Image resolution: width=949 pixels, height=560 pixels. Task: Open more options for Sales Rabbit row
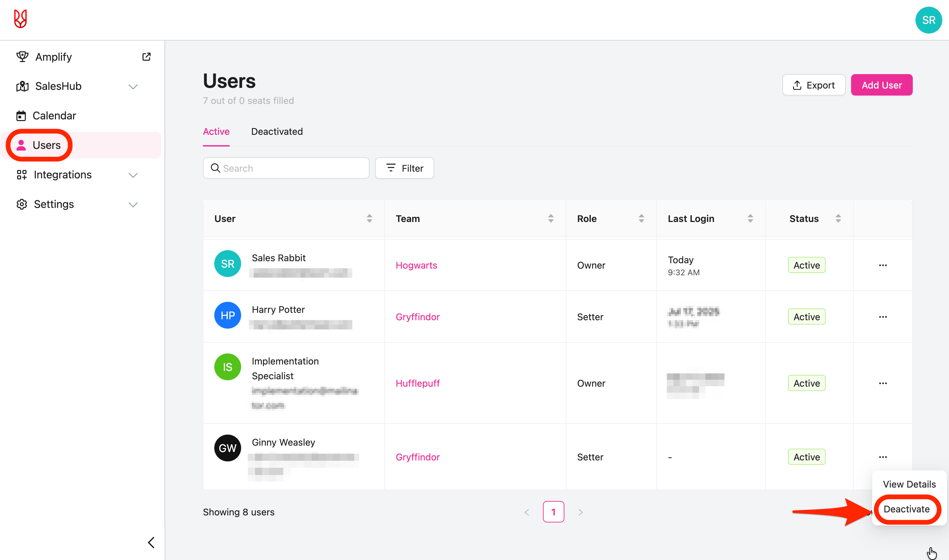tap(883, 265)
